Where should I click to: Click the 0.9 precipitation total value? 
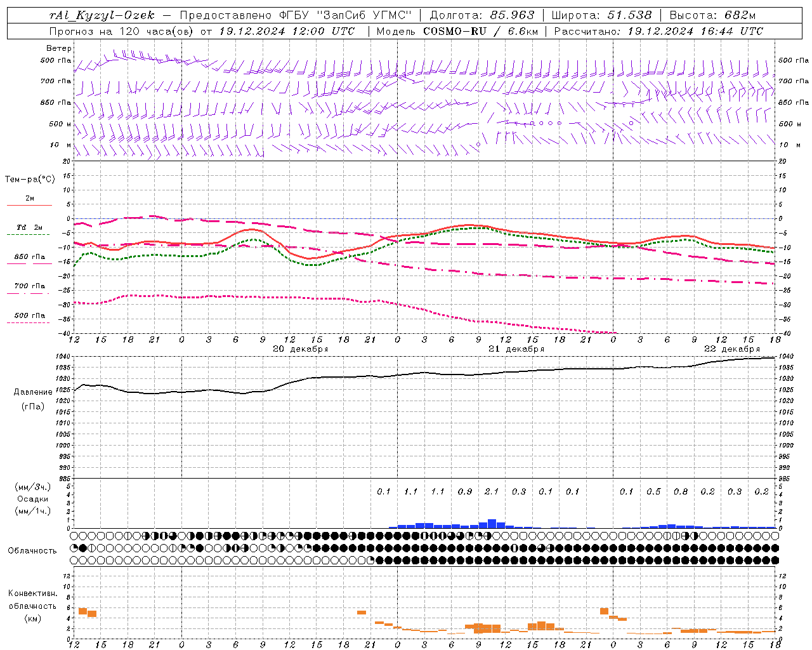coord(465,491)
